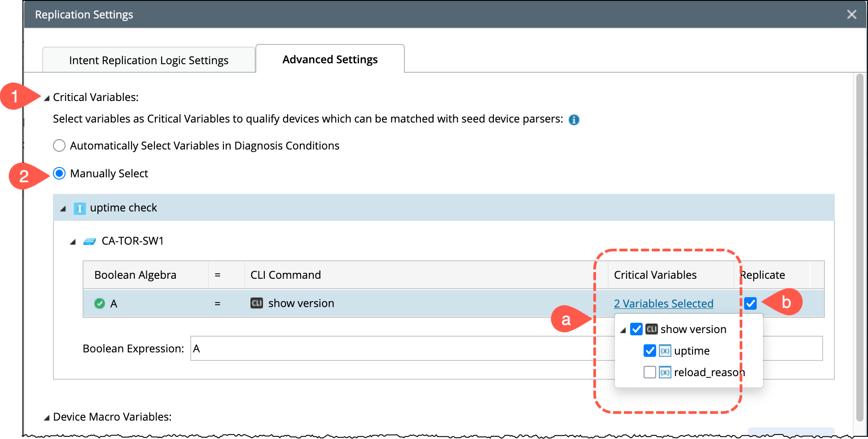Click the variable icon next to reload_reason
The height and width of the screenshot is (439, 868).
665,373
